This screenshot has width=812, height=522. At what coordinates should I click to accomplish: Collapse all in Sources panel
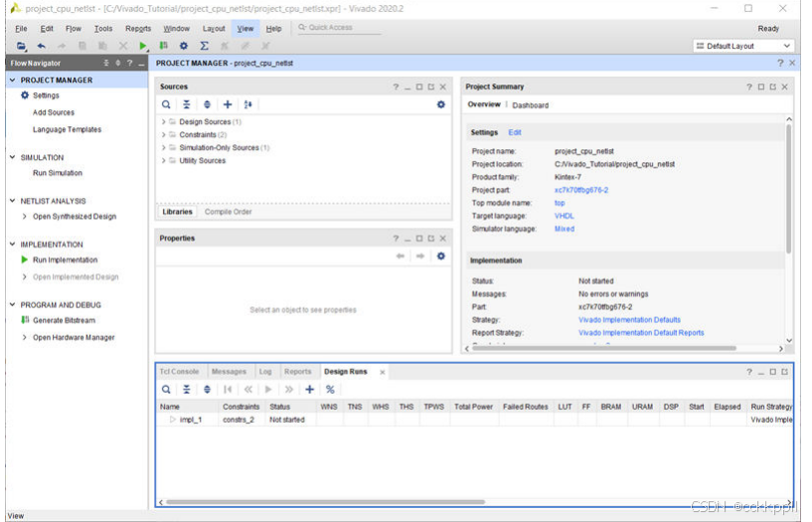click(187, 104)
